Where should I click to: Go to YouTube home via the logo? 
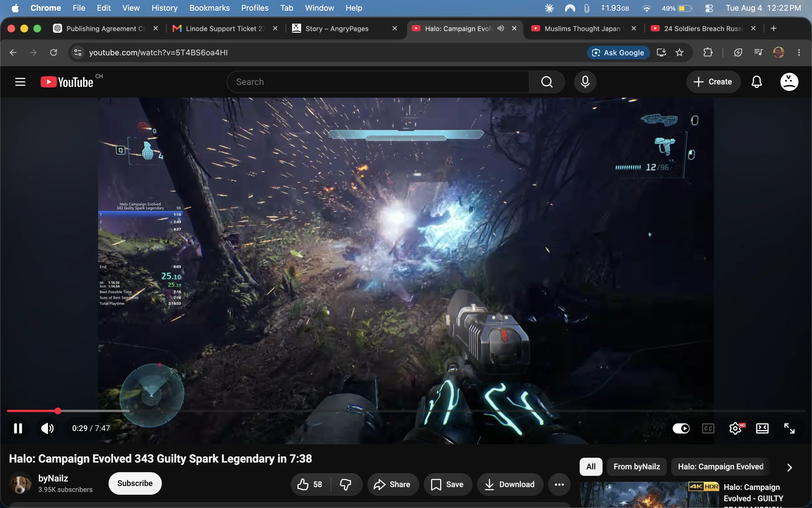tap(67, 82)
